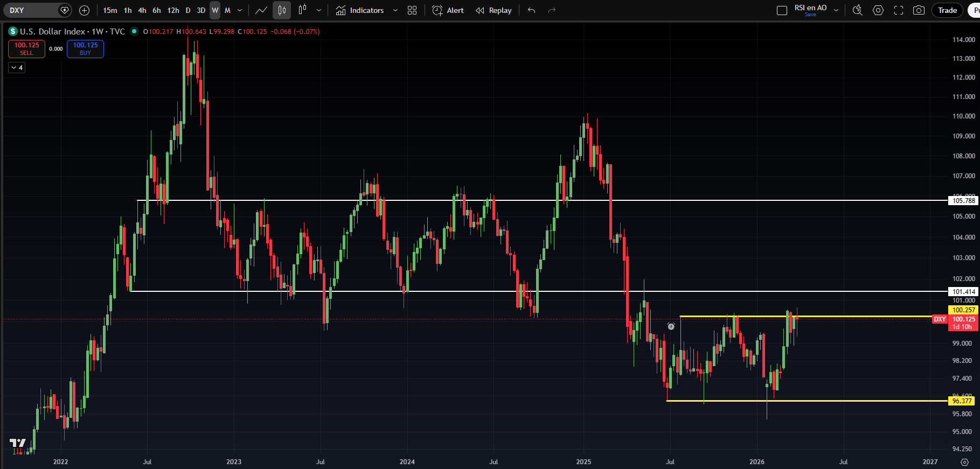Click the Alert button
Screen dimensions: 980x469
point(448,10)
